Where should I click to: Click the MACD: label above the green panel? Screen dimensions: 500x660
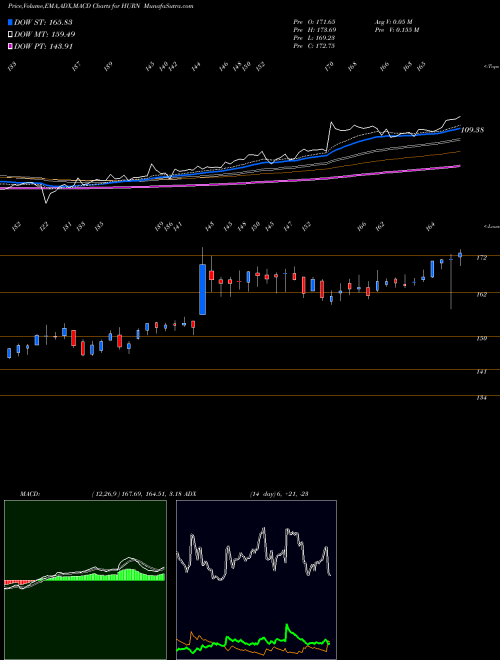(29, 494)
